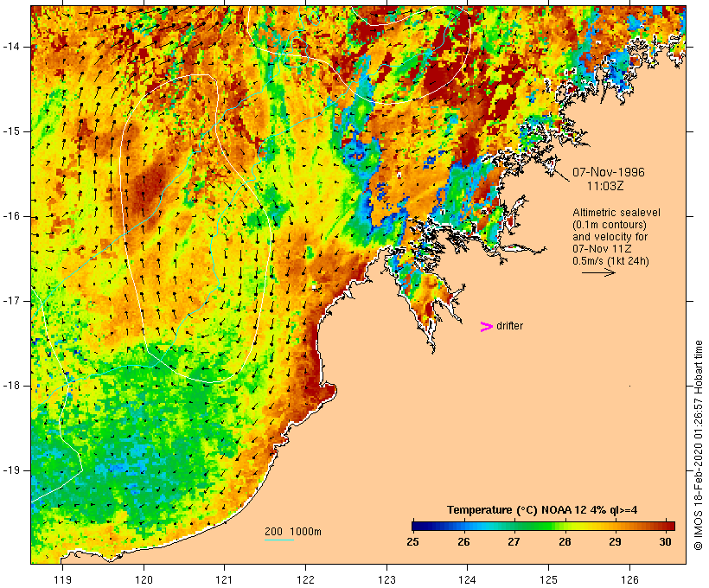Click the latitude axis label -16

tap(11, 216)
